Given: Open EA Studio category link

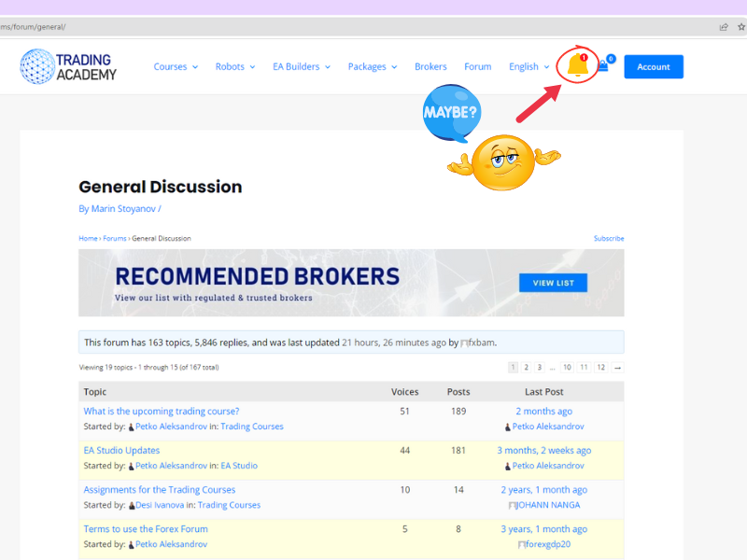Looking at the screenshot, I should (239, 466).
